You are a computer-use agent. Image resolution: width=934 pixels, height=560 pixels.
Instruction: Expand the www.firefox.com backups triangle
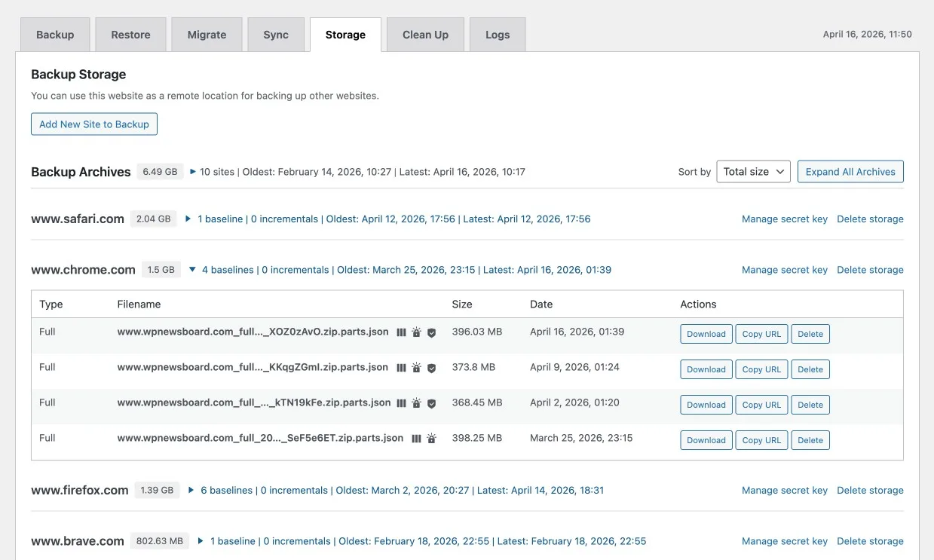point(191,491)
